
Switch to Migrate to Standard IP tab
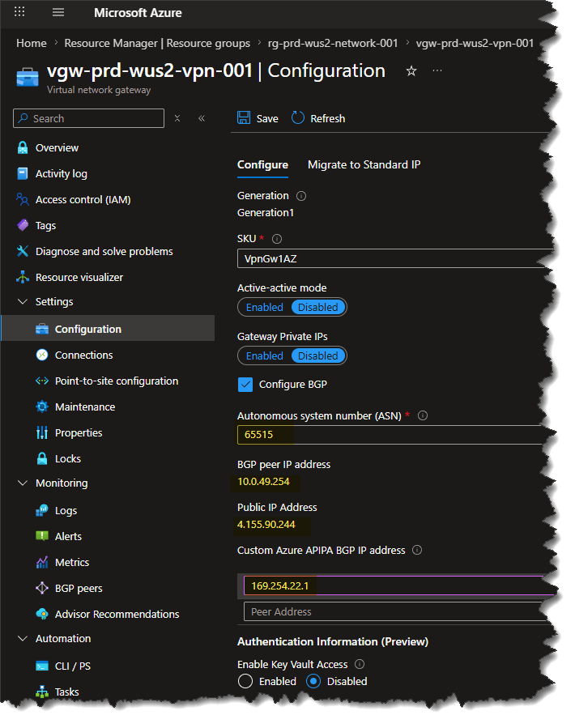(x=364, y=165)
